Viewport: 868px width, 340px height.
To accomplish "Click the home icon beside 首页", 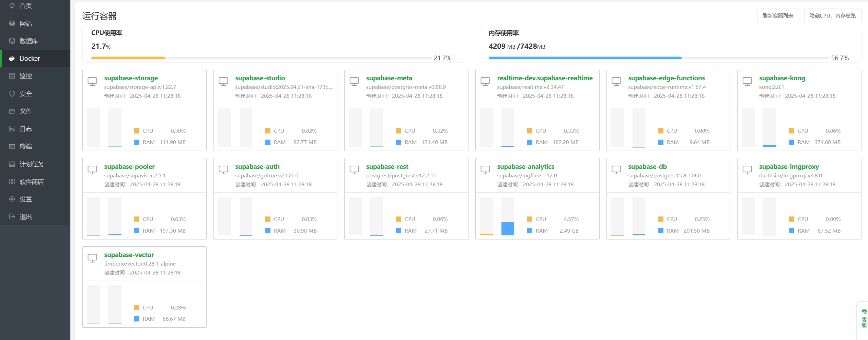I will (12, 5).
